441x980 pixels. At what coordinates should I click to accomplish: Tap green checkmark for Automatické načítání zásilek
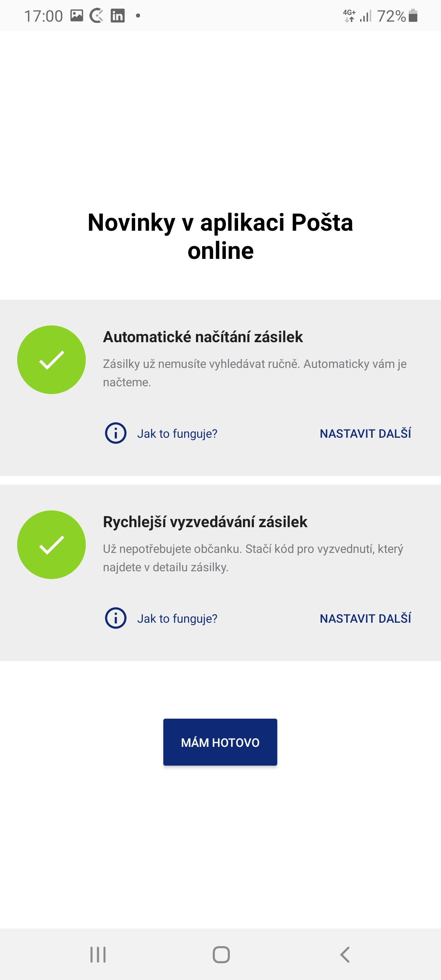[51, 360]
